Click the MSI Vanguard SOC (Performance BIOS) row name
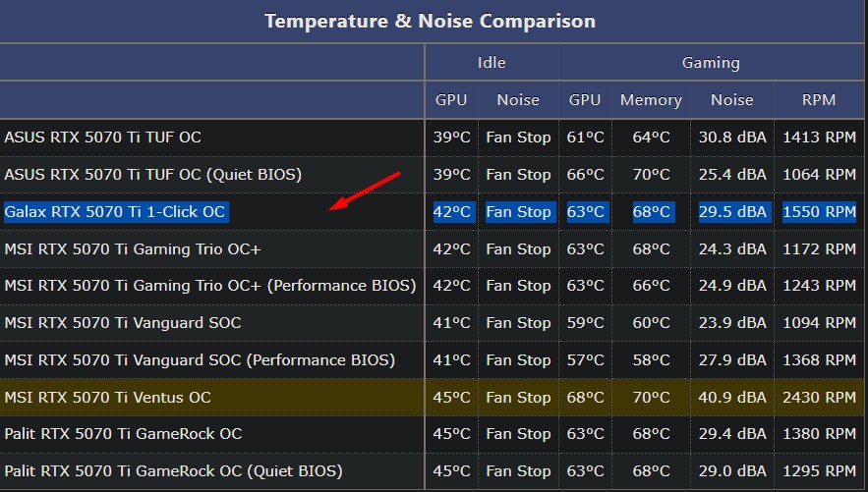The width and height of the screenshot is (868, 492). (x=200, y=360)
